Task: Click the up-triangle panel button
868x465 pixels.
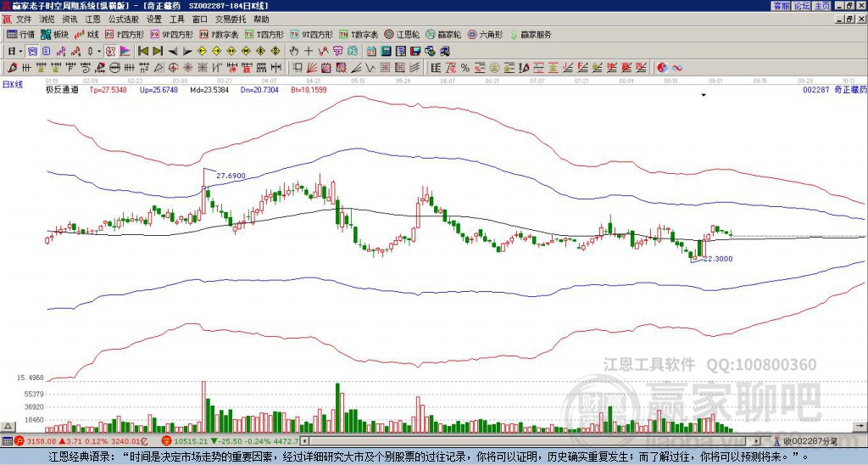Action: pos(8,426)
